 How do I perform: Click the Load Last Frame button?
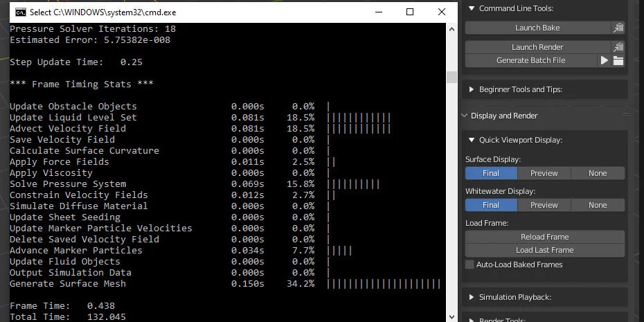[545, 250]
